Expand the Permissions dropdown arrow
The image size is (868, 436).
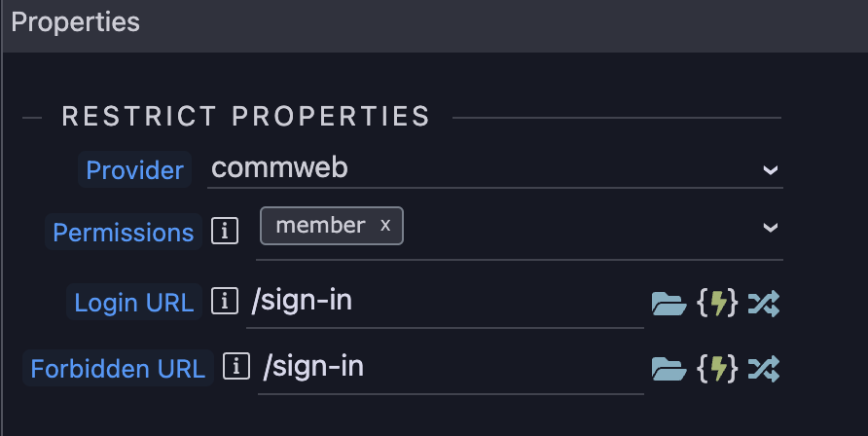pos(771,228)
